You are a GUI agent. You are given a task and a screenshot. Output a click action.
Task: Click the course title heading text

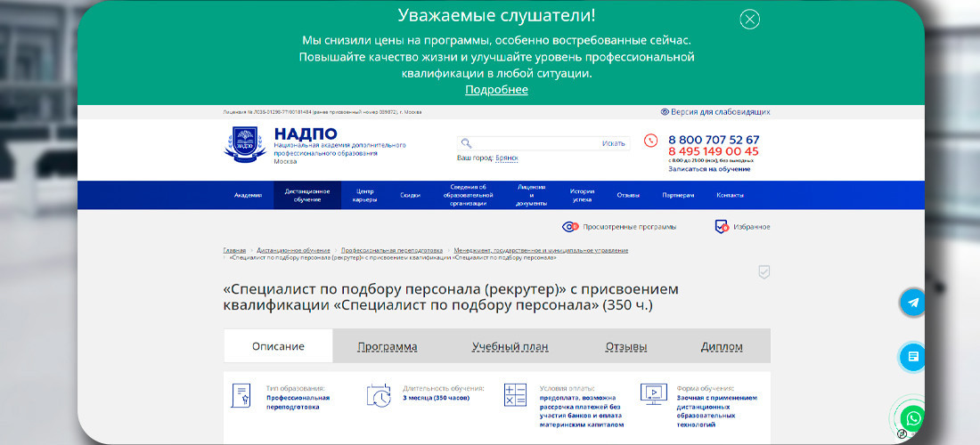click(451, 298)
